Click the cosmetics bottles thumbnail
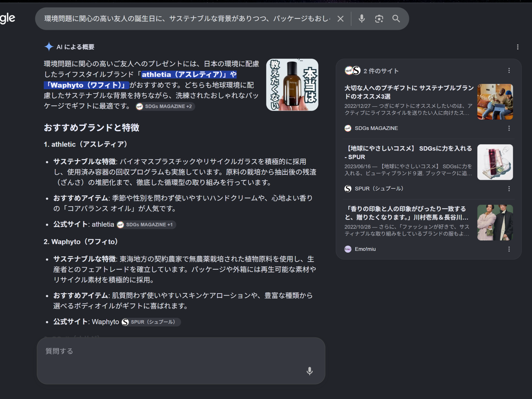Viewport: 532px width, 399px height. (x=495, y=162)
